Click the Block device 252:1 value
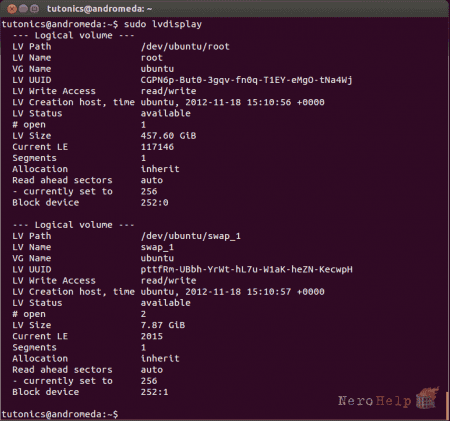This screenshot has width=450, height=421. (x=154, y=392)
